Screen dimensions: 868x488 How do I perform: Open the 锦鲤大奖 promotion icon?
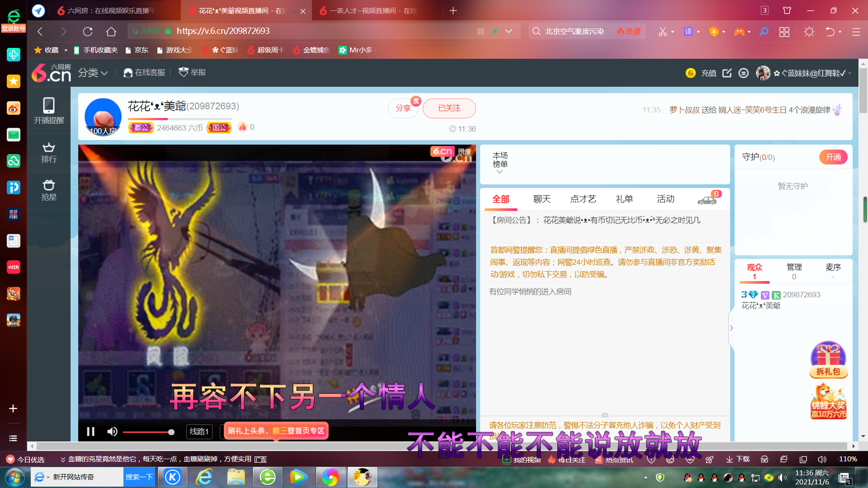pyautogui.click(x=828, y=402)
